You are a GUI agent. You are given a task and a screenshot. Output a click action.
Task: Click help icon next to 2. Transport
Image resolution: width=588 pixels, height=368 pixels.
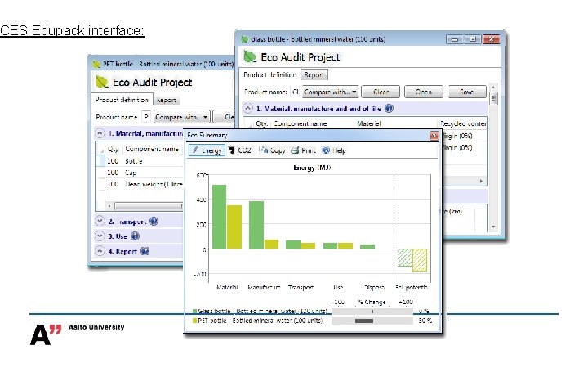[x=154, y=221]
